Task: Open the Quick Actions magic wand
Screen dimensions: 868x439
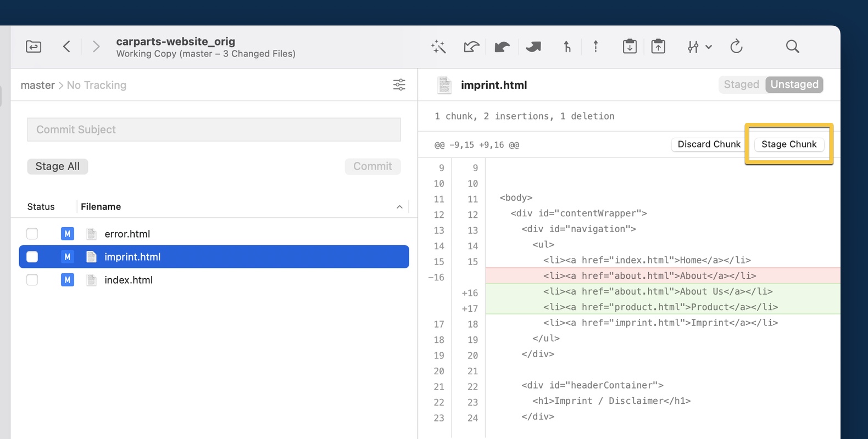Action: tap(438, 47)
